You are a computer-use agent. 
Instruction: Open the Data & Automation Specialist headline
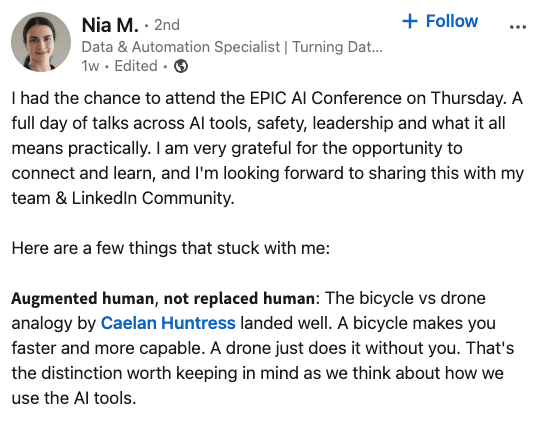pos(181,47)
